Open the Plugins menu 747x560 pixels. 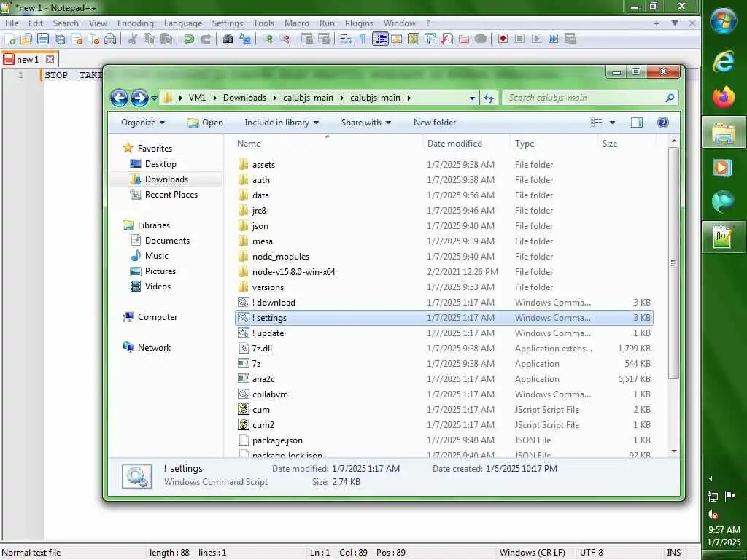click(359, 23)
